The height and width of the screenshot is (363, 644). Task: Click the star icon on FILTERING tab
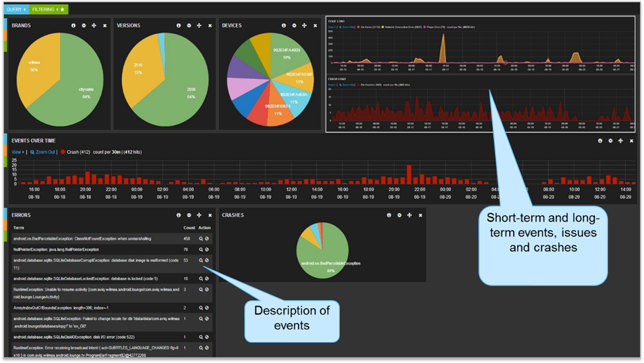pos(62,10)
